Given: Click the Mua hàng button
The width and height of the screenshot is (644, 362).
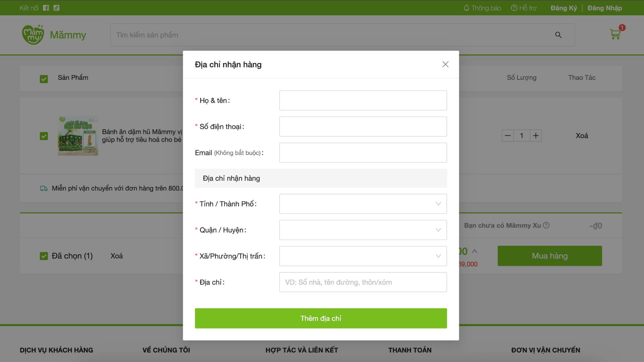Looking at the screenshot, I should click(549, 256).
